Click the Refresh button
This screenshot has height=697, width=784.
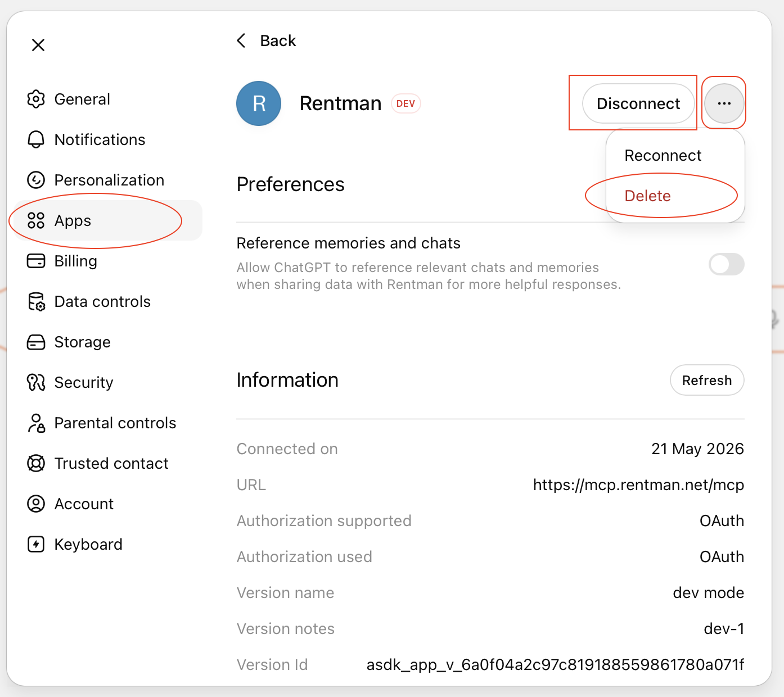[x=707, y=380]
